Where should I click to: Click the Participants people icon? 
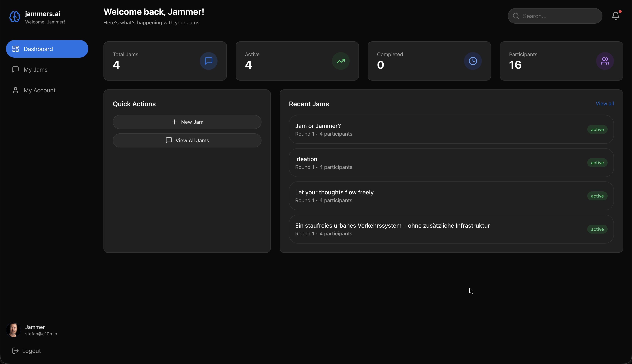point(605,61)
